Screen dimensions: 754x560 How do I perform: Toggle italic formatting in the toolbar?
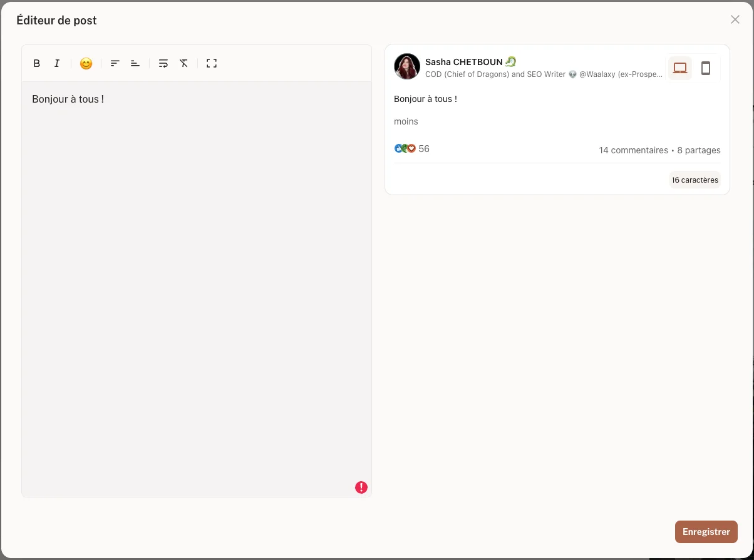[57, 63]
